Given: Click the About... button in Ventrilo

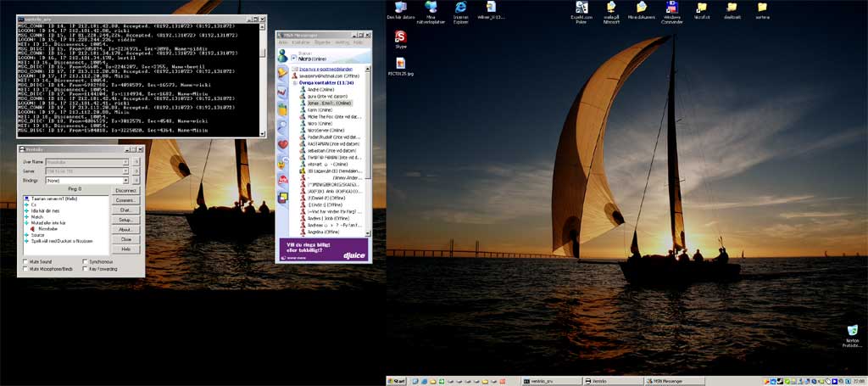Looking at the screenshot, I should [x=126, y=230].
